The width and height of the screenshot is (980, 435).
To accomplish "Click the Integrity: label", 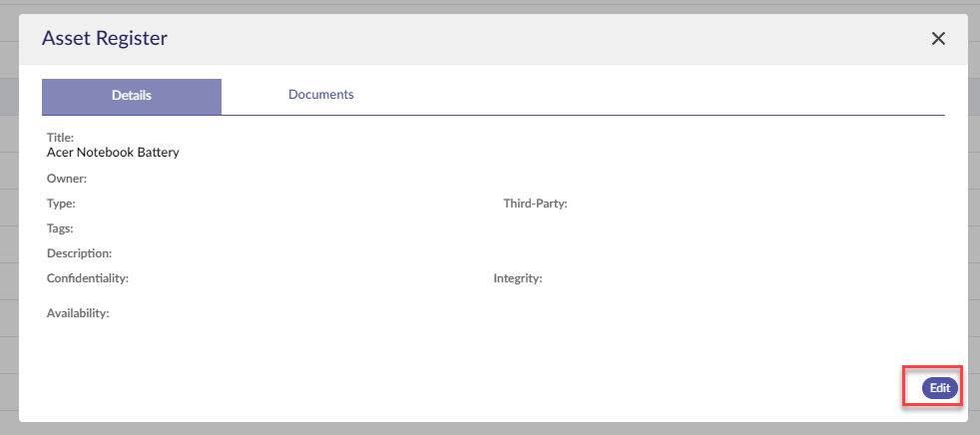I will 518,278.
